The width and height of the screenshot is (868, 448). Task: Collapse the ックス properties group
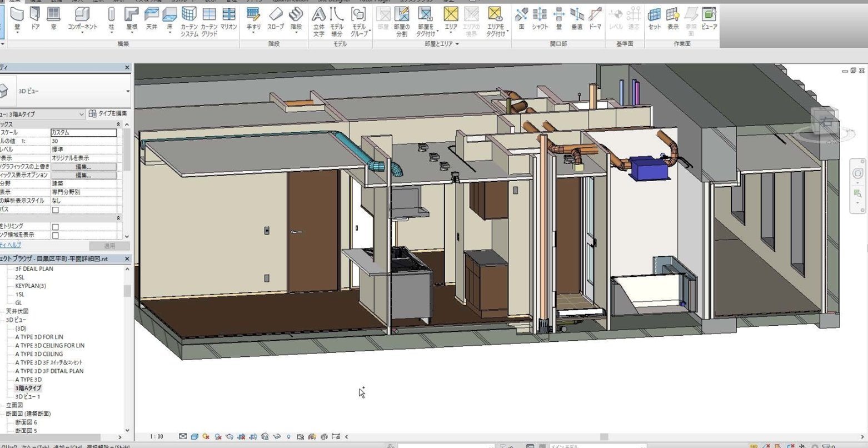pos(118,125)
